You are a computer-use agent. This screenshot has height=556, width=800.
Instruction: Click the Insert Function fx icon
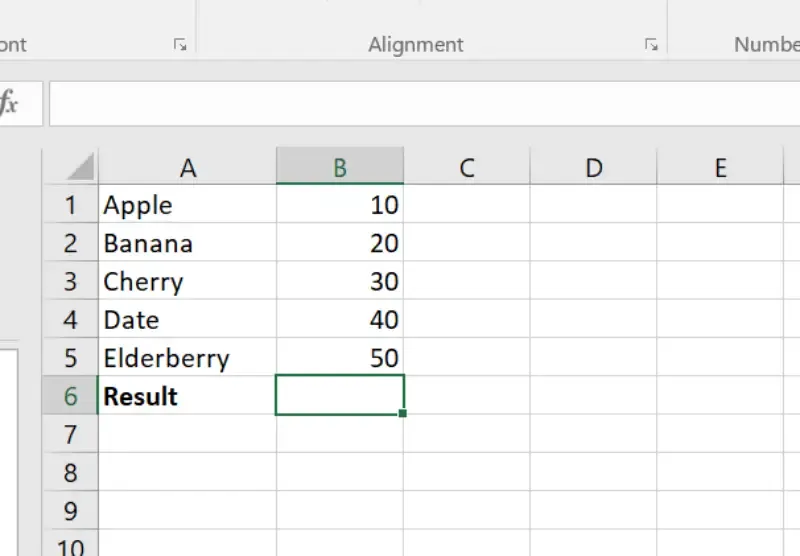[x=10, y=103]
